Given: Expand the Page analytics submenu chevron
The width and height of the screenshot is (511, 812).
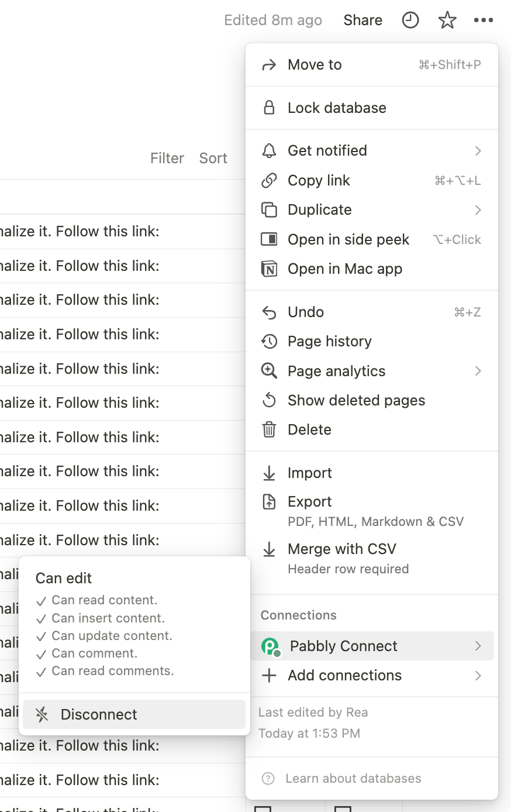Looking at the screenshot, I should (478, 371).
